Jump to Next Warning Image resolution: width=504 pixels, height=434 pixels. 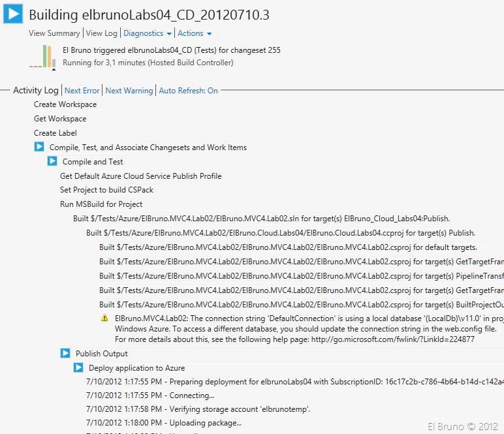pyautogui.click(x=129, y=91)
